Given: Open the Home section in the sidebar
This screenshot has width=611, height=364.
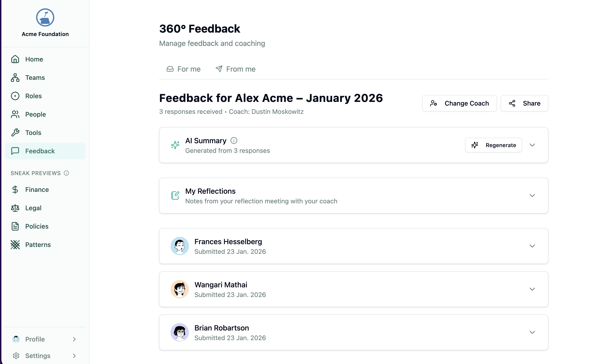Looking at the screenshot, I should click(x=15, y=59).
